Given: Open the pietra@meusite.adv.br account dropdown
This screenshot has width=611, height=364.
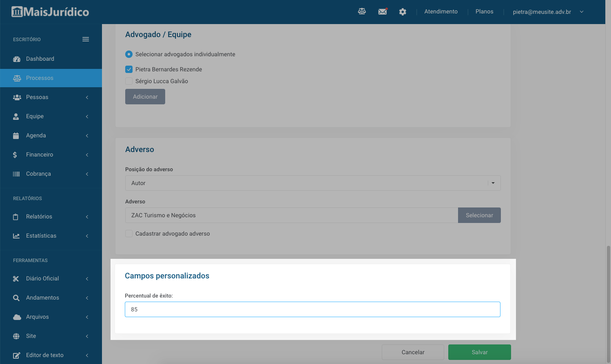Looking at the screenshot, I should [x=548, y=12].
